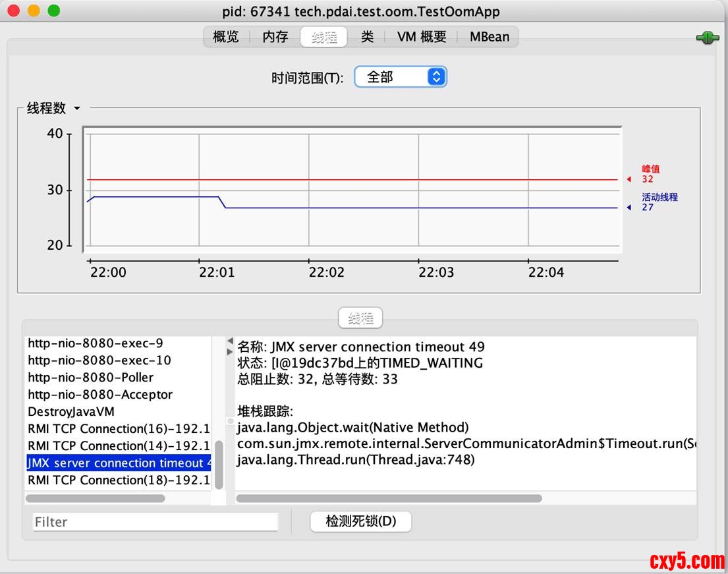Click the 峰值 32 legend label
Image resolution: width=728 pixels, height=574 pixels.
tap(650, 174)
